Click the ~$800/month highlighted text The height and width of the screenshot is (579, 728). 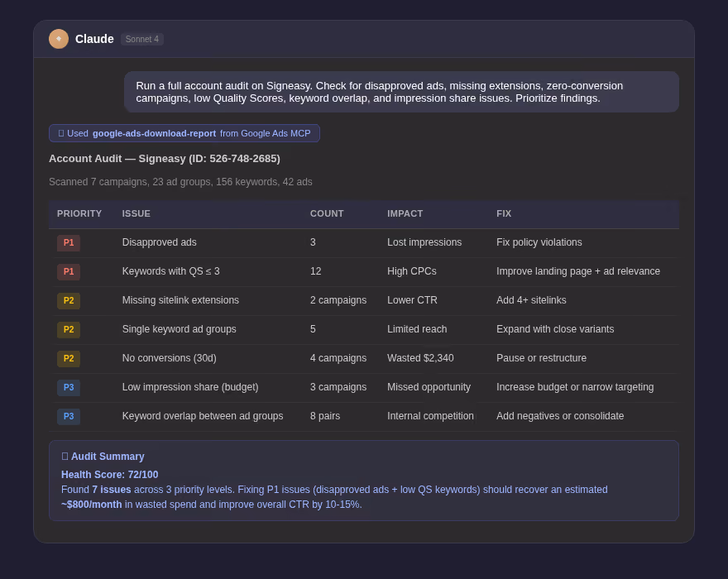[x=92, y=505]
